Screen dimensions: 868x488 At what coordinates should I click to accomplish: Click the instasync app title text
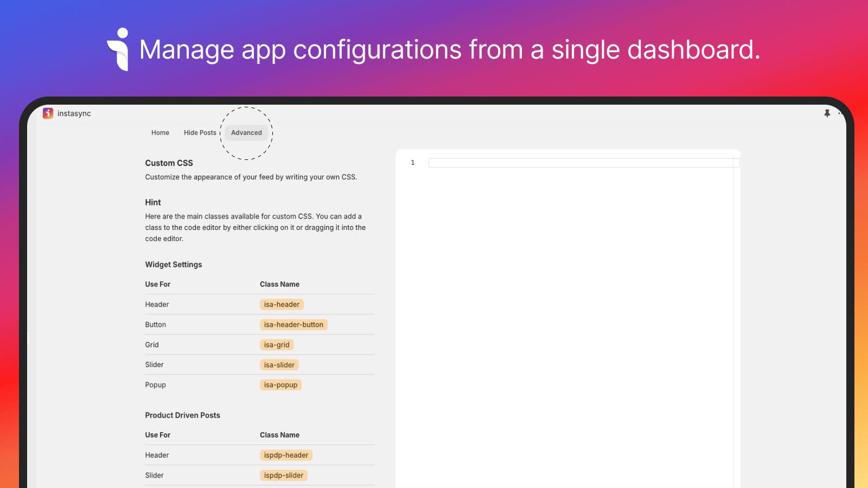74,113
